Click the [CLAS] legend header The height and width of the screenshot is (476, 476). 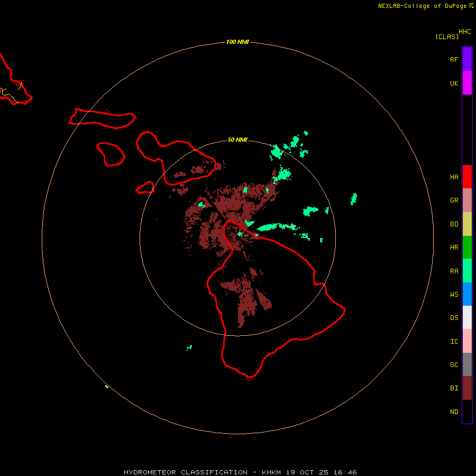coord(447,36)
